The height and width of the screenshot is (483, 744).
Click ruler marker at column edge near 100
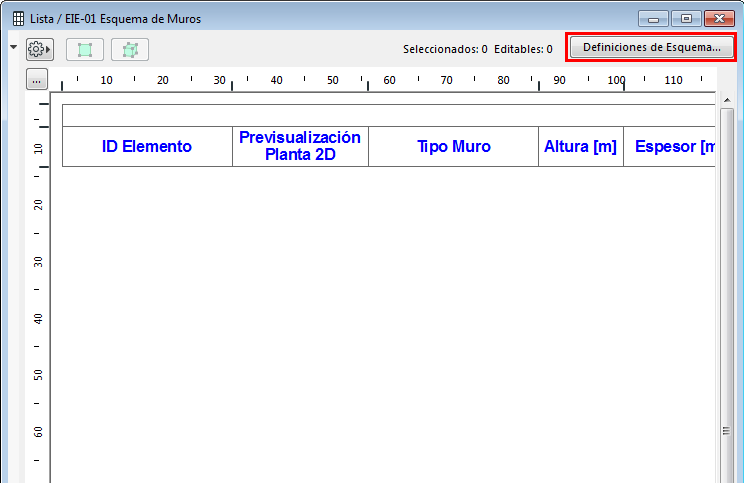click(x=623, y=86)
